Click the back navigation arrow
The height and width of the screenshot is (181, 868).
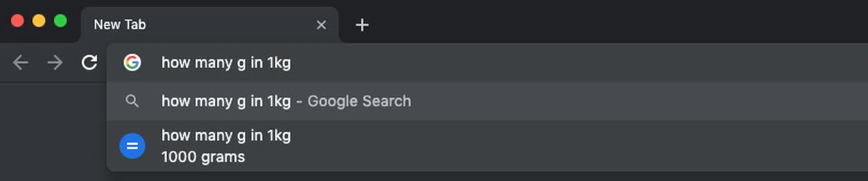[20, 62]
